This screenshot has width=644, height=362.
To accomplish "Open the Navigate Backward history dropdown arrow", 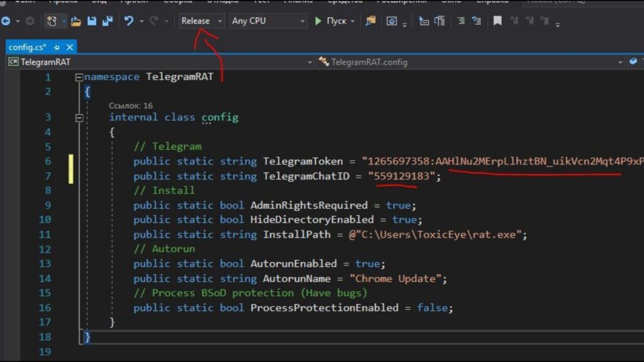I will (x=18, y=21).
